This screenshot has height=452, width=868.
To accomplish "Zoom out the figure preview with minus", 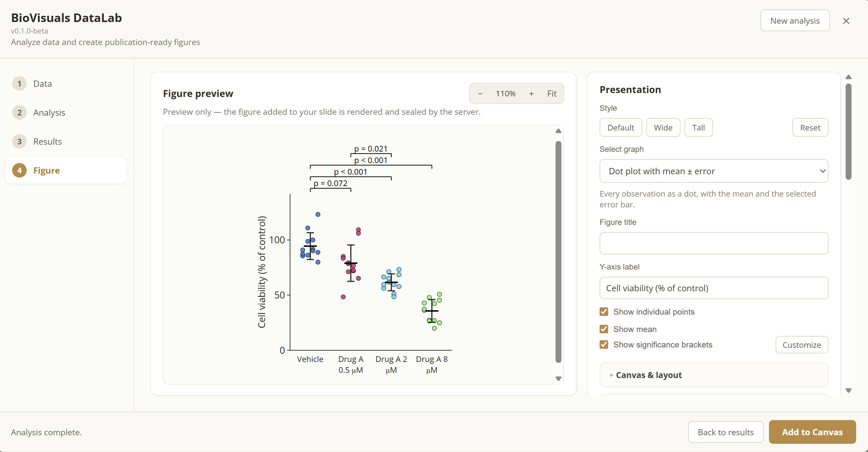I will 480,94.
